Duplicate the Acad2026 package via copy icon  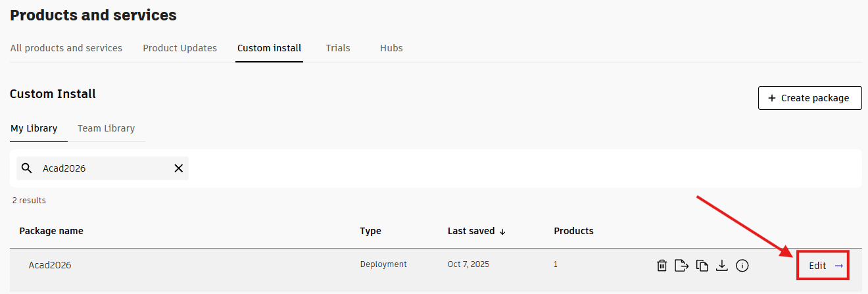702,266
